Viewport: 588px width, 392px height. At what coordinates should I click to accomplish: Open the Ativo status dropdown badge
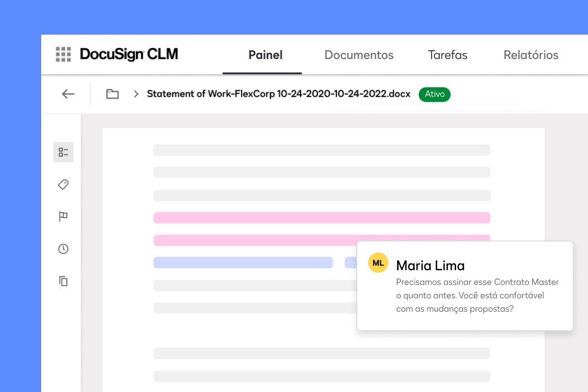coord(434,94)
